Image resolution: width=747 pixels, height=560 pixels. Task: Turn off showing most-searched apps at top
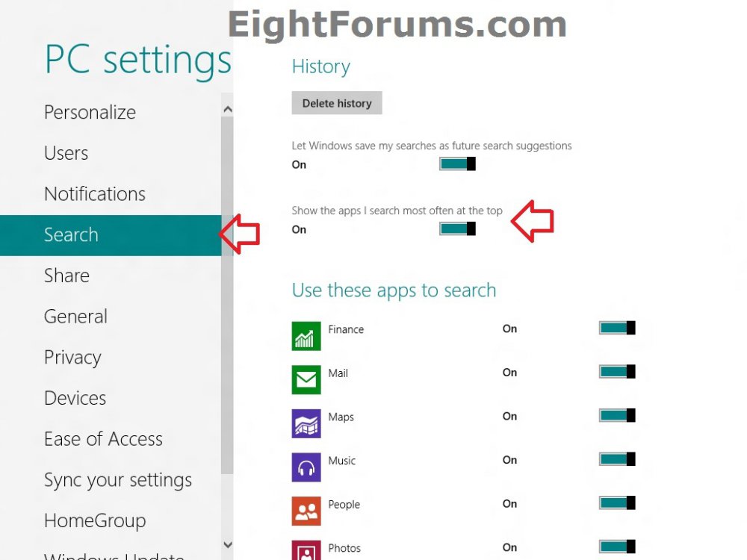(x=457, y=229)
